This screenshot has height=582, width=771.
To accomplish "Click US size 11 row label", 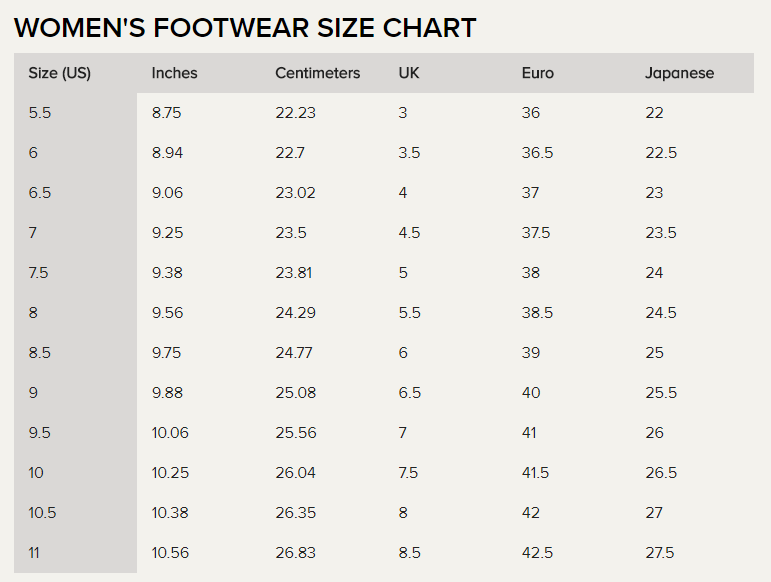I will click(33, 553).
